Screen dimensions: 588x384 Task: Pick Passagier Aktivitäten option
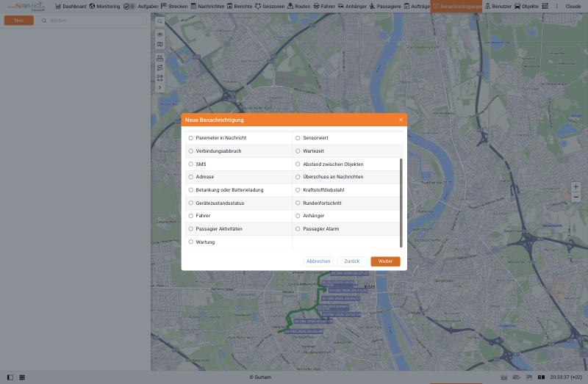point(191,229)
